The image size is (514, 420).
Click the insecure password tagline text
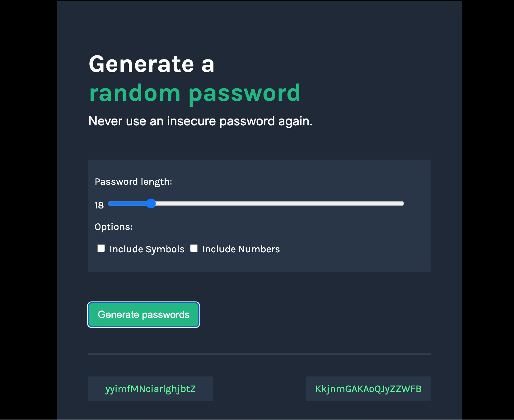click(200, 121)
